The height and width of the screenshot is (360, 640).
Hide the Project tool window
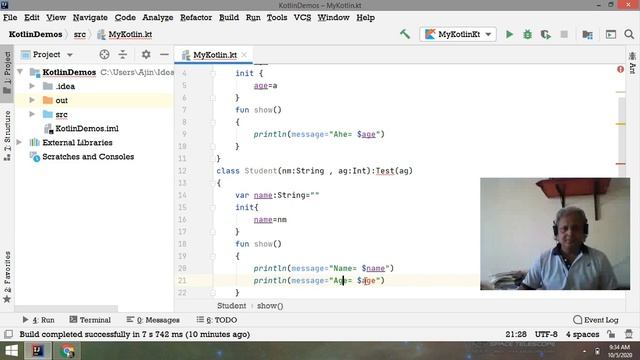(x=164, y=54)
